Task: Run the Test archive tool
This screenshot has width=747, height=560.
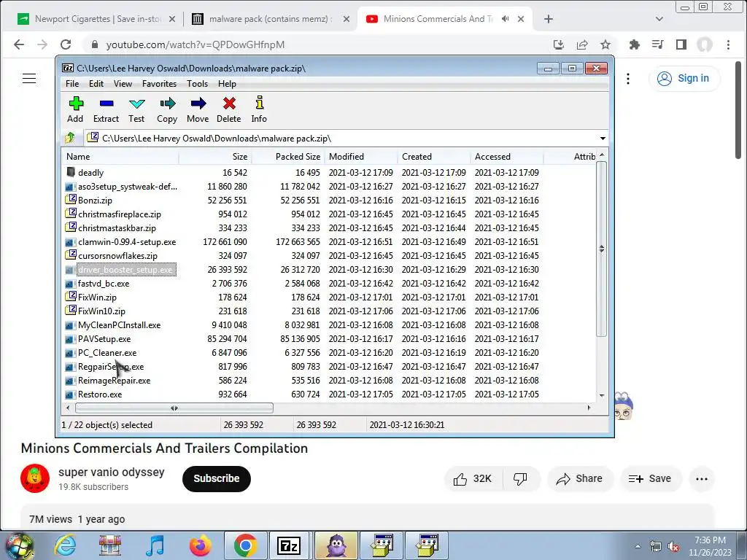Action: pos(136,109)
